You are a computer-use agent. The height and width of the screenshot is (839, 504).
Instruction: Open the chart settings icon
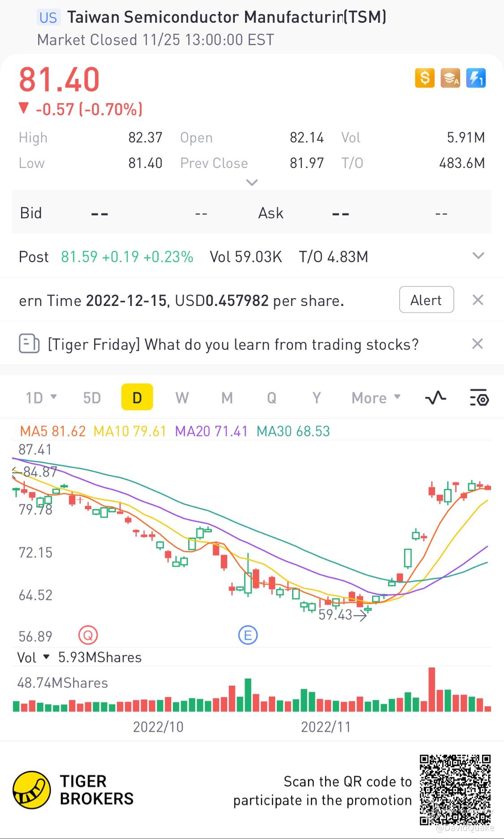479,398
